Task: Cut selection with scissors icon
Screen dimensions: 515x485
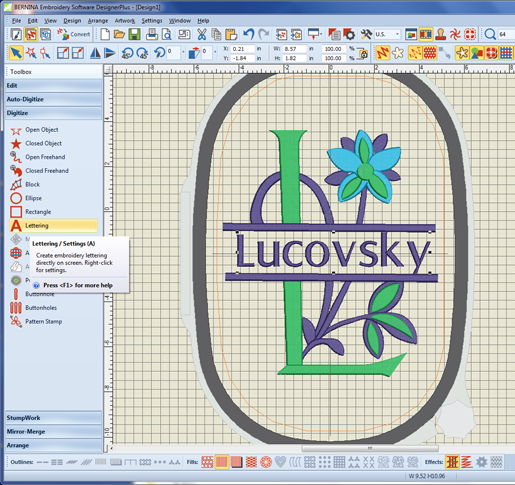Action: coord(202,34)
